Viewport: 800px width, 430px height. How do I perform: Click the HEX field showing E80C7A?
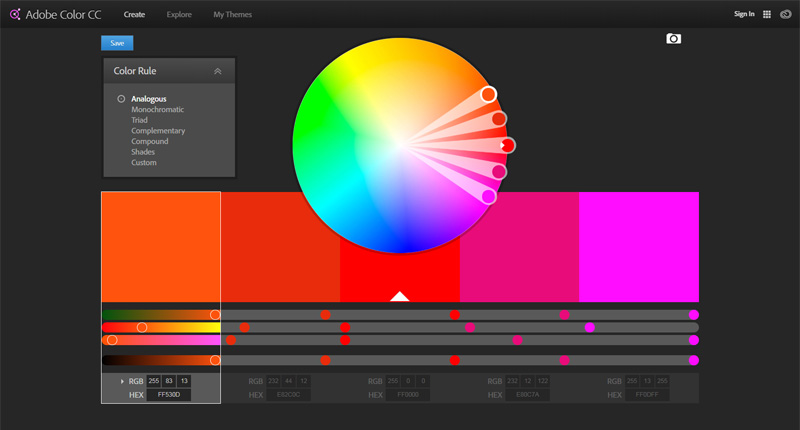point(528,395)
